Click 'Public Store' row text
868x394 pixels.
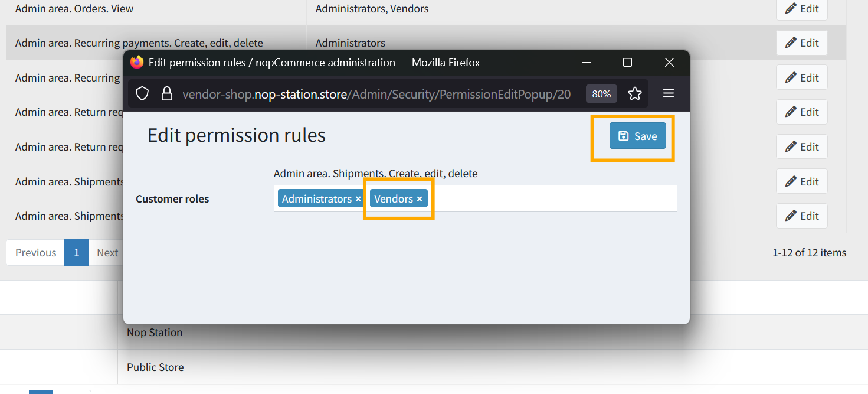pos(155,367)
